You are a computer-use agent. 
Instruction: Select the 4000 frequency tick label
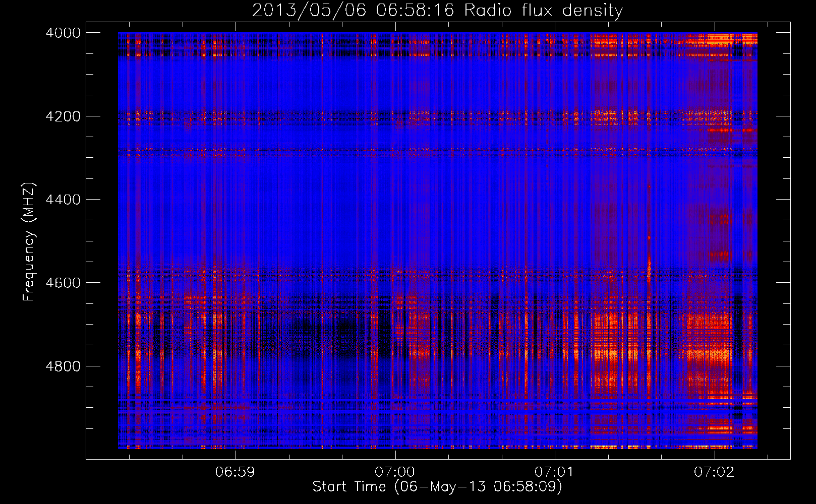[x=63, y=33]
